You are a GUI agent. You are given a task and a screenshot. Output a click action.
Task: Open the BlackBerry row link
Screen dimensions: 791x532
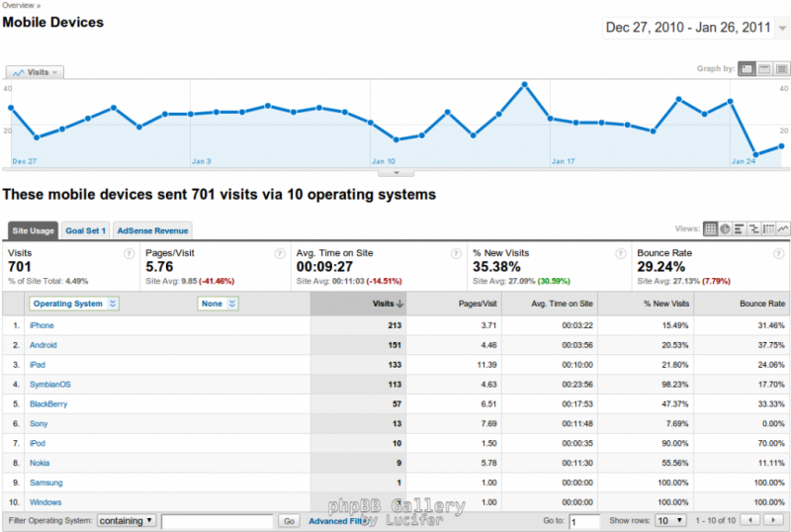[47, 404]
